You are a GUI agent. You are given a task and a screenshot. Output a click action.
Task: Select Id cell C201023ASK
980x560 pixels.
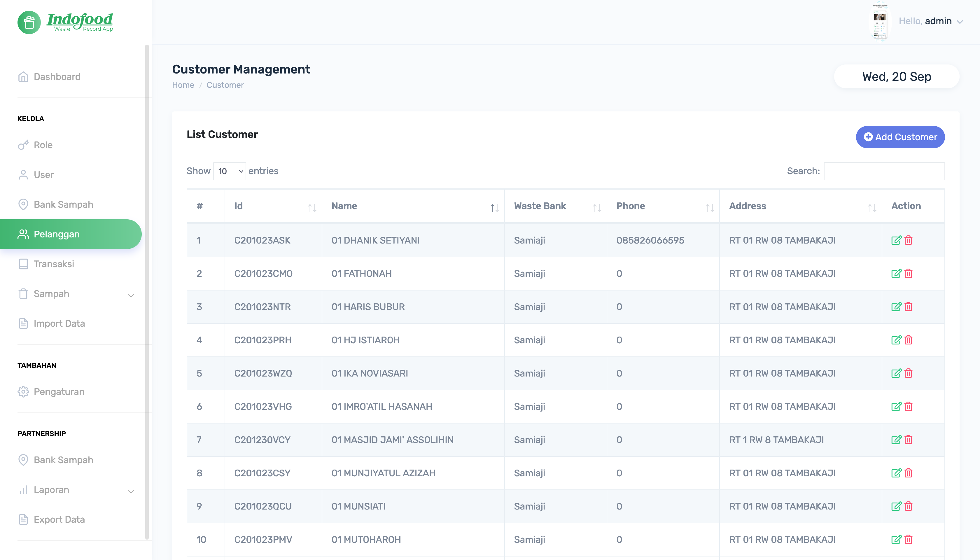pyautogui.click(x=262, y=240)
